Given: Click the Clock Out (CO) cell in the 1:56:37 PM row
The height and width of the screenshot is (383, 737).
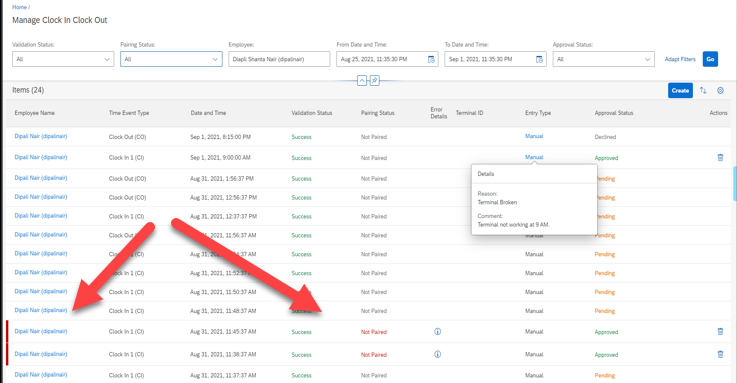Looking at the screenshot, I should point(127,179).
